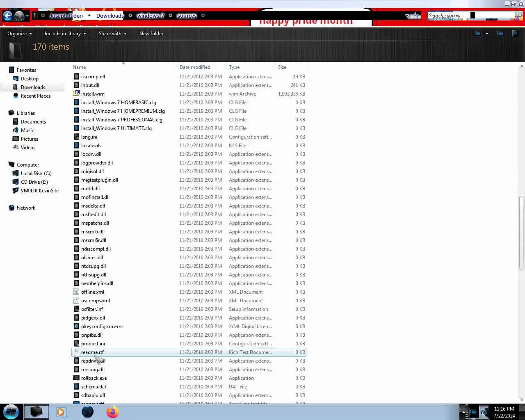Click the sources breadcrumb in the address bar
Viewport: 525px width, 420px height.
(x=187, y=16)
